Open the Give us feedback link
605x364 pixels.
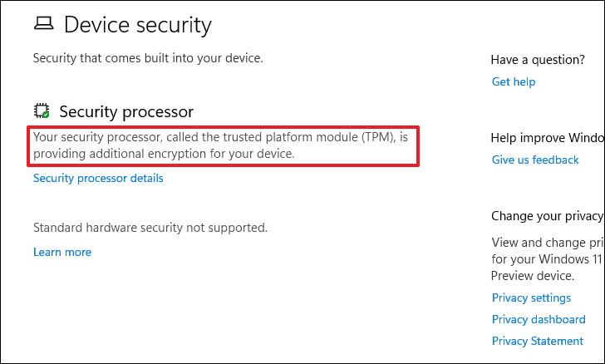click(535, 160)
